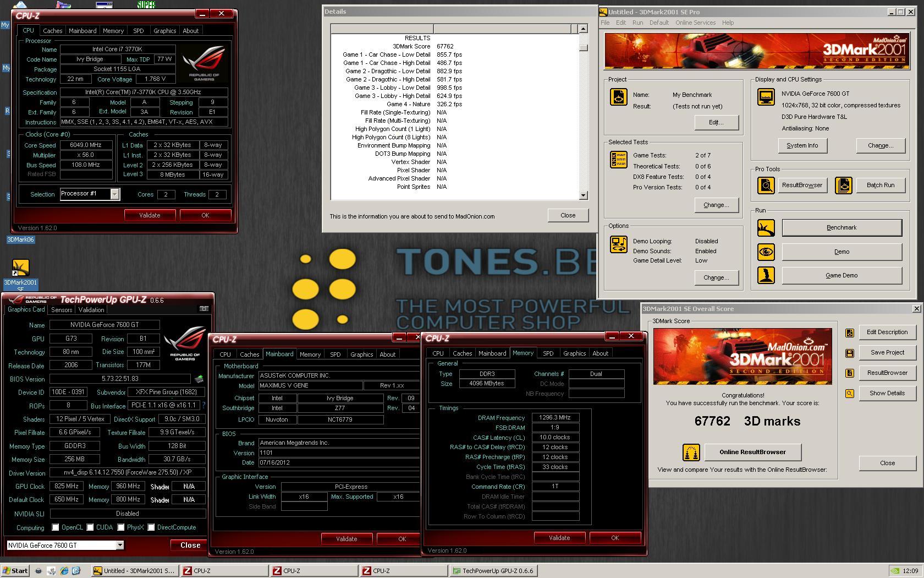Click the ResultBrowser magnifier icon in Pro Tools
The width and height of the screenshot is (924, 578).
pyautogui.click(x=766, y=186)
